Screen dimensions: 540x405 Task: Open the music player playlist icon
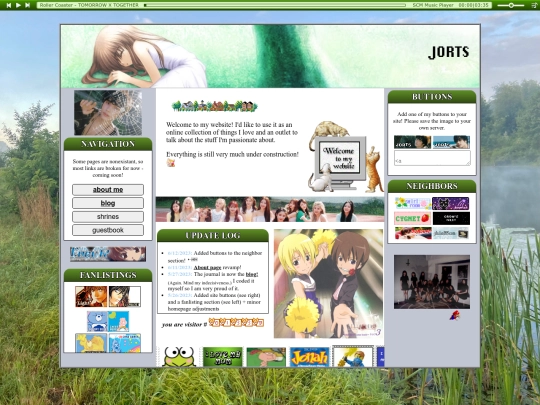click(x=534, y=5)
